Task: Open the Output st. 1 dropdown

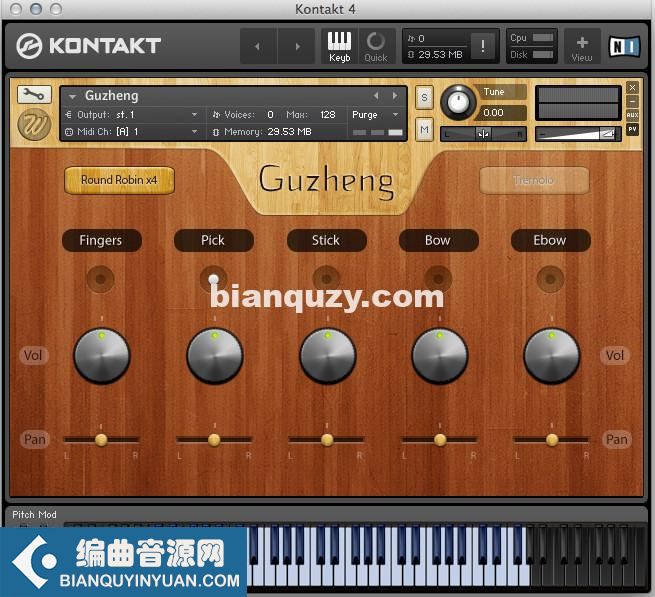Action: click(132, 114)
